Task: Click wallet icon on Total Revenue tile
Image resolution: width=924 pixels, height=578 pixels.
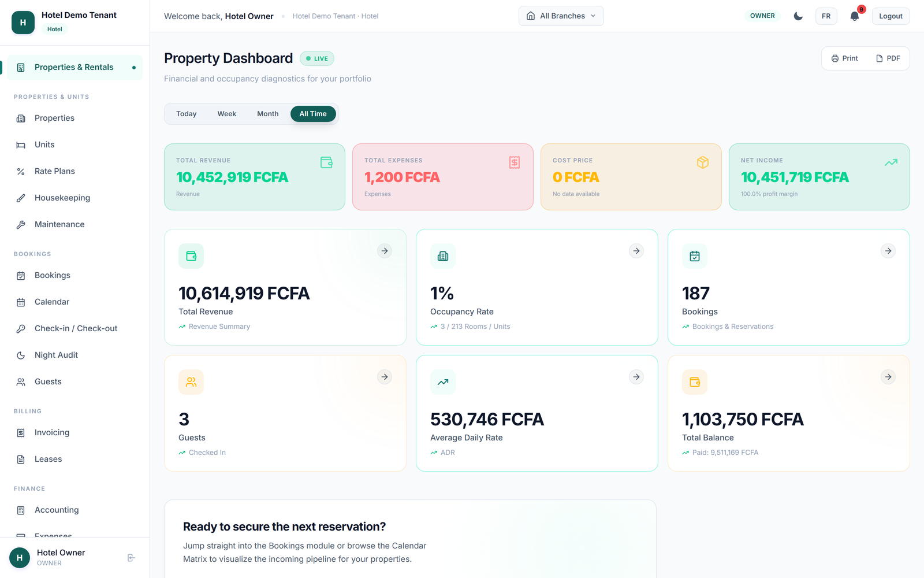Action: 326,162
